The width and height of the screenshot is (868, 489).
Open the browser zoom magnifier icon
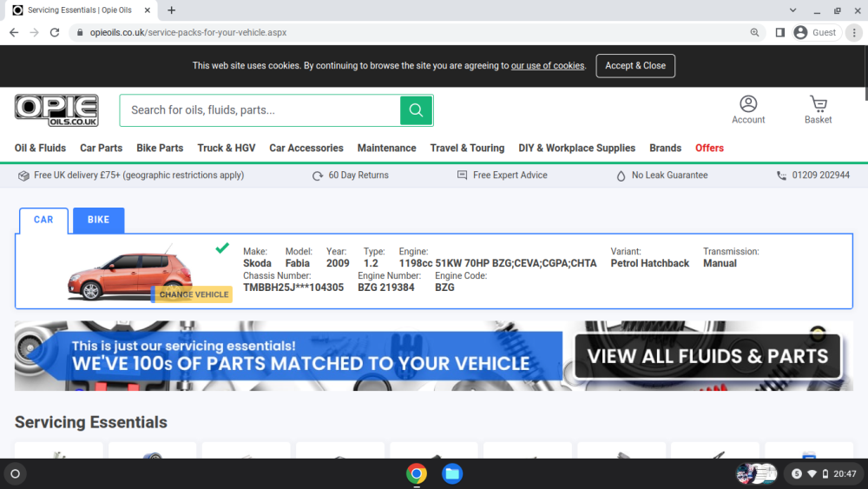coord(754,33)
